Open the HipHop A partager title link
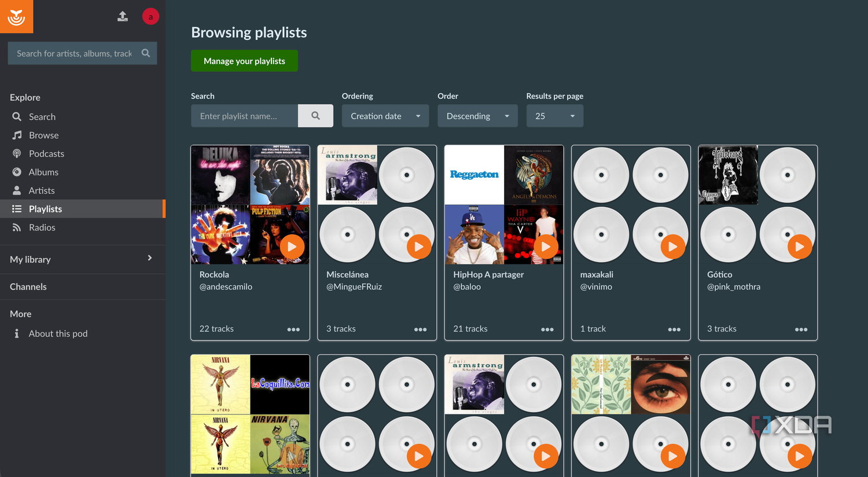Image resolution: width=868 pixels, height=477 pixels. [x=488, y=274]
